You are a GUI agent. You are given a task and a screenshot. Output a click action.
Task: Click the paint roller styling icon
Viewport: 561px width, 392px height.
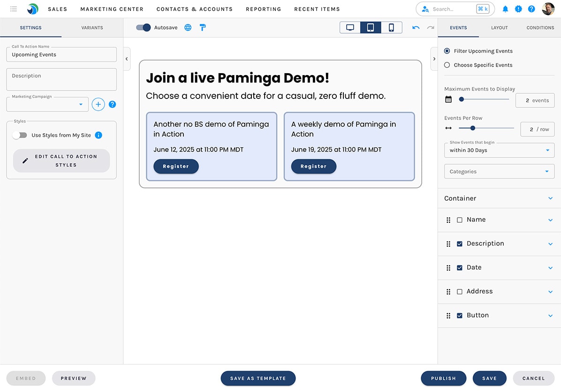click(202, 27)
